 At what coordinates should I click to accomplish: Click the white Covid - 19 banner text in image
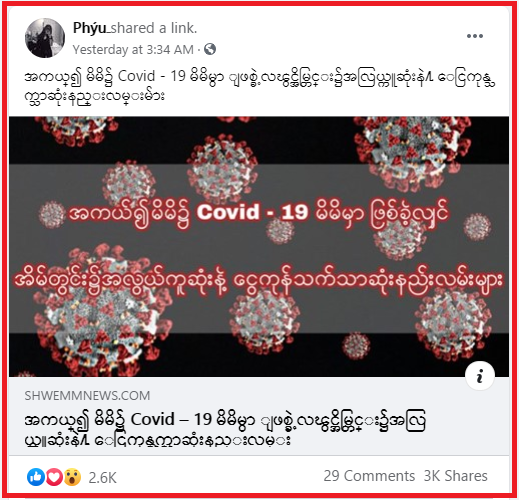(x=252, y=211)
